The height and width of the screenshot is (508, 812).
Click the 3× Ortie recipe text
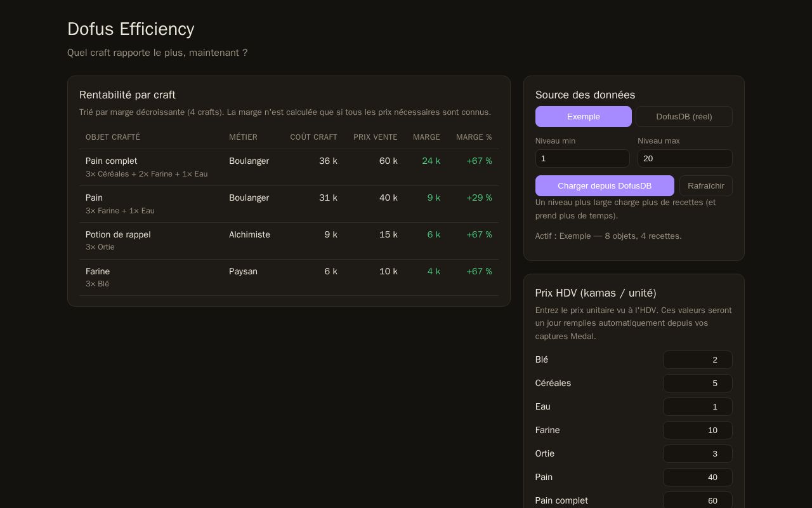tap(100, 247)
